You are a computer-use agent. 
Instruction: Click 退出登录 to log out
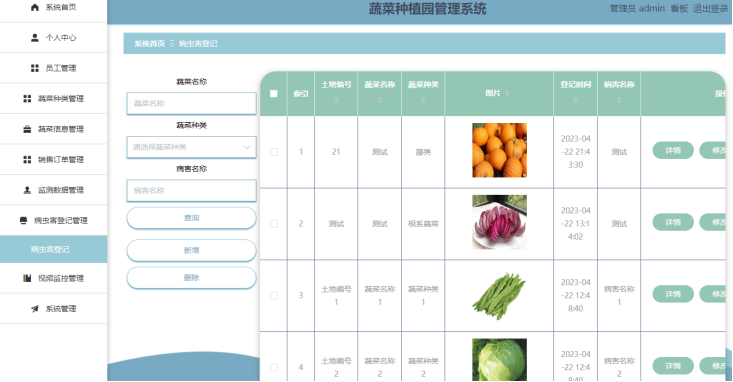click(711, 8)
